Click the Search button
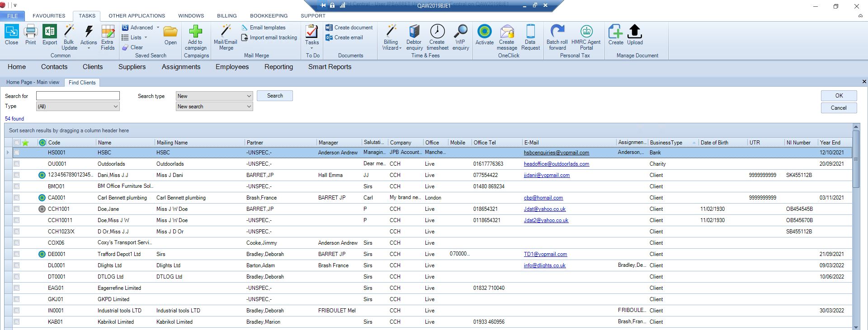The height and width of the screenshot is (330, 868). pyautogui.click(x=275, y=96)
